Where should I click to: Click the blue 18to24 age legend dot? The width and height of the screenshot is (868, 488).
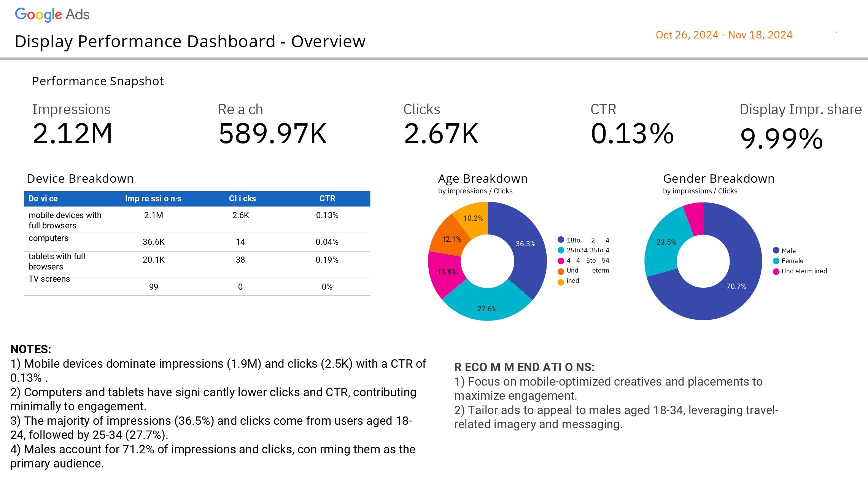[561, 240]
